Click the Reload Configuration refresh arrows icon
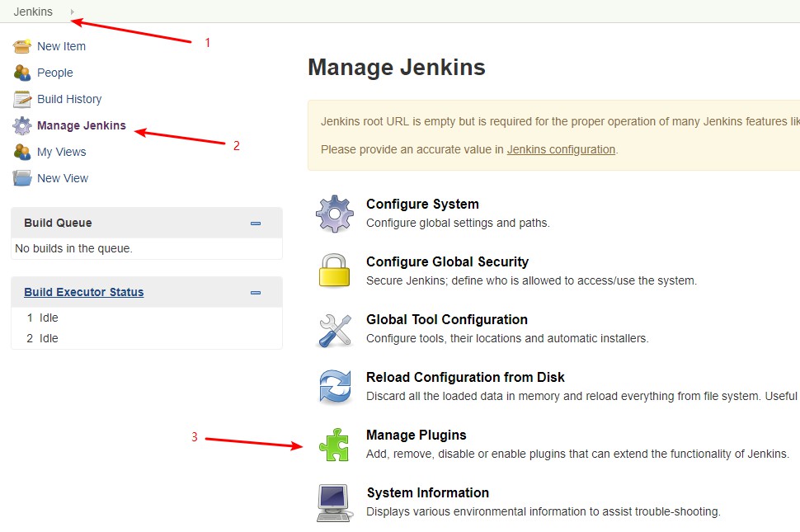Image resolution: width=800 pixels, height=532 pixels. tap(335, 387)
